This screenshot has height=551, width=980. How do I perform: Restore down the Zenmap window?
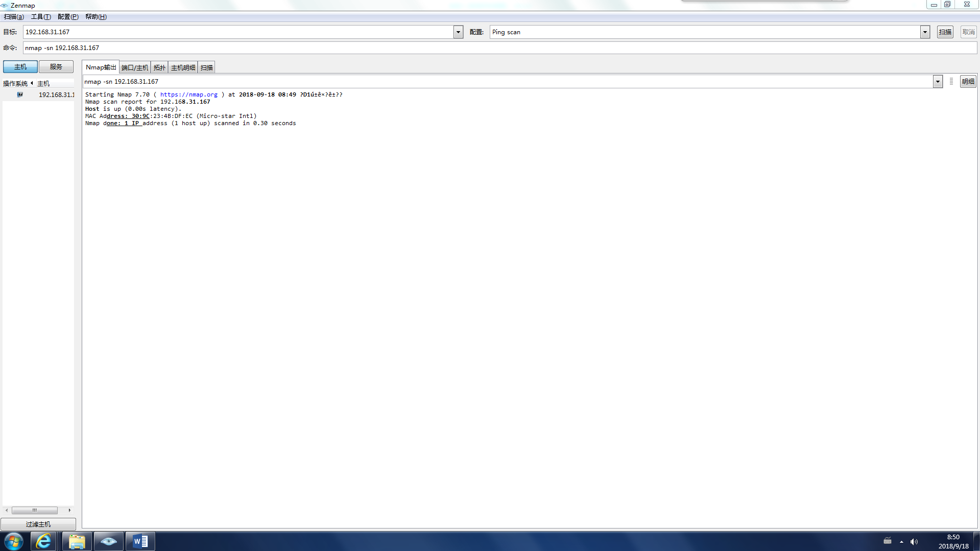pos(947,5)
